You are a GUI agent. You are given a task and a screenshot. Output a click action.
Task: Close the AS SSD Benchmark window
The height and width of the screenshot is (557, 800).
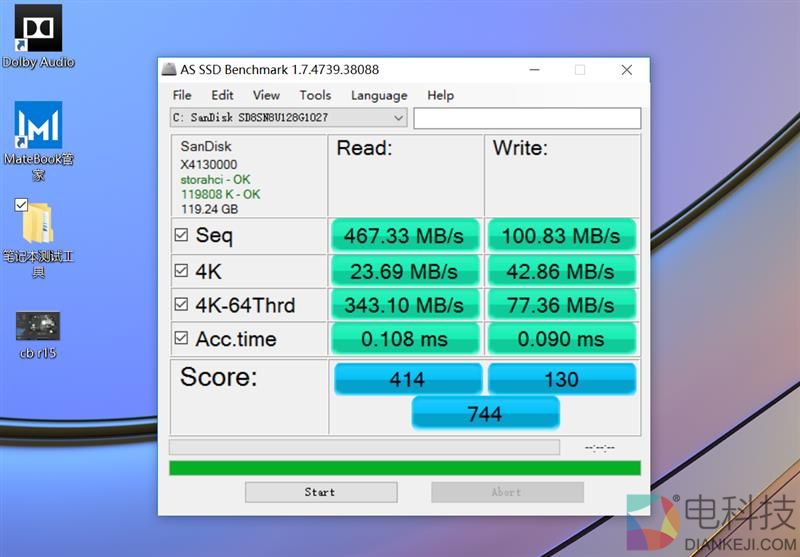click(x=626, y=70)
